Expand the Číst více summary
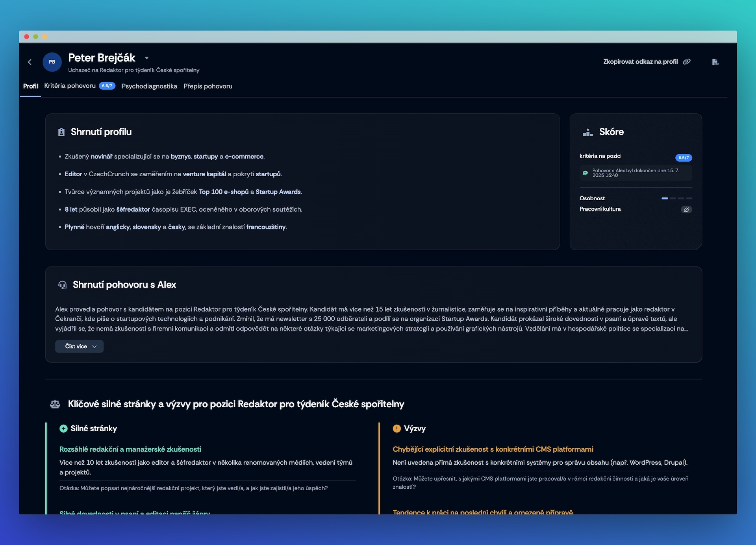The height and width of the screenshot is (545, 756). pos(80,346)
